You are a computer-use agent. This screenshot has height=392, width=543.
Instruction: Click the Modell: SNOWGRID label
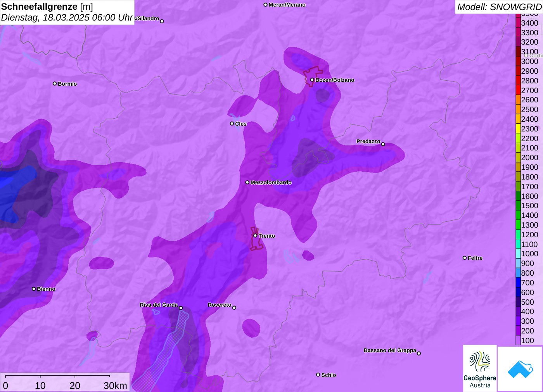[499, 7]
